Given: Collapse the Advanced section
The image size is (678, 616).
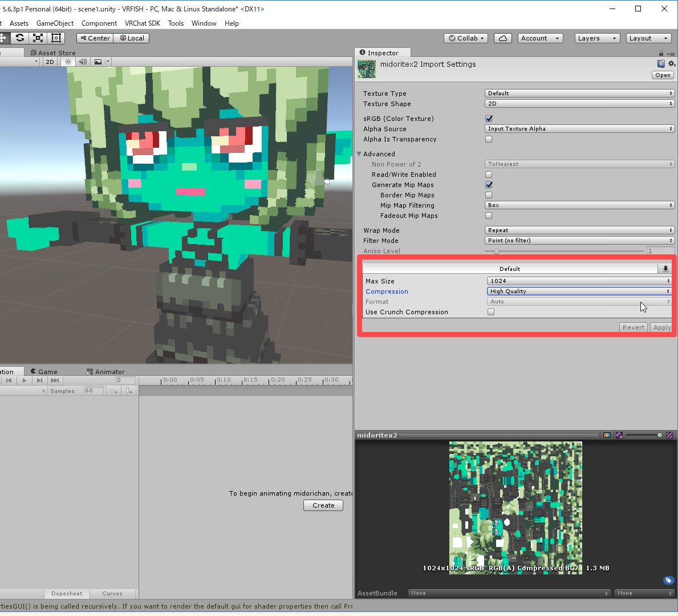Looking at the screenshot, I should pyautogui.click(x=359, y=154).
